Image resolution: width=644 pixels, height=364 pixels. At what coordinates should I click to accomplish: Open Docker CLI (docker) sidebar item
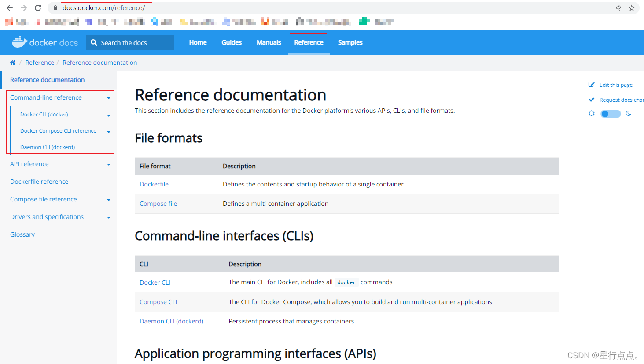pos(44,114)
